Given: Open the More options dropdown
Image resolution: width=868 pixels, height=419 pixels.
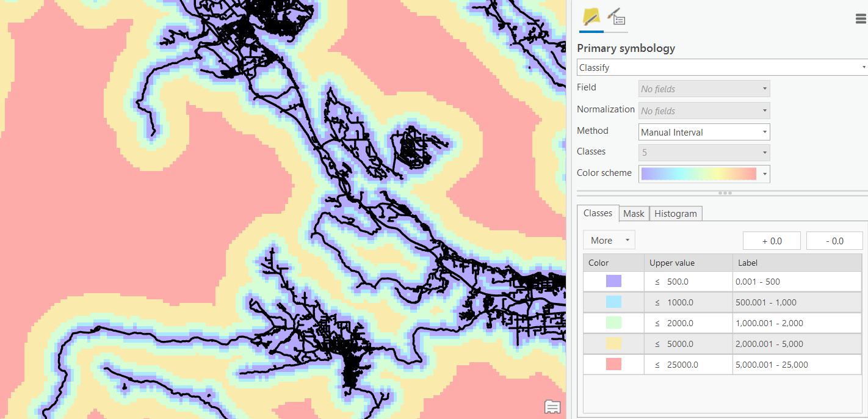Looking at the screenshot, I should coord(609,240).
